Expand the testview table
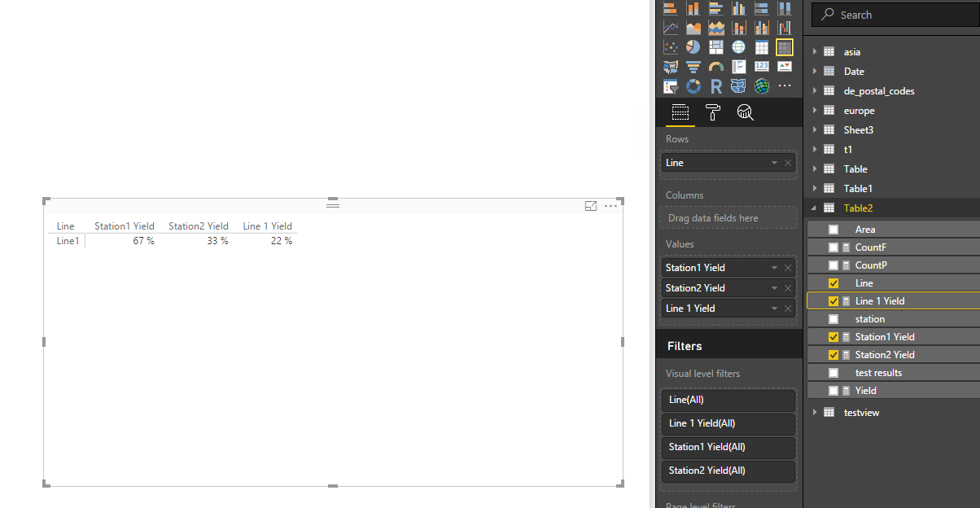980x508 pixels. click(x=815, y=413)
